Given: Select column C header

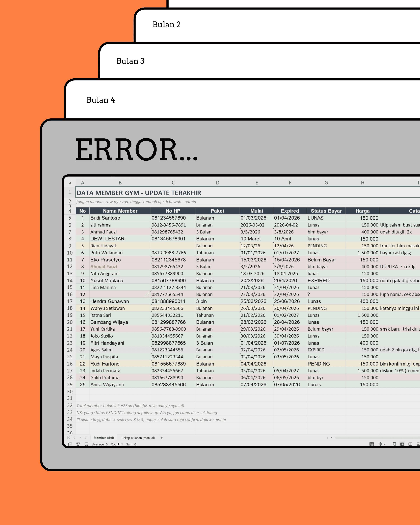Looking at the screenshot, I should pyautogui.click(x=173, y=183).
